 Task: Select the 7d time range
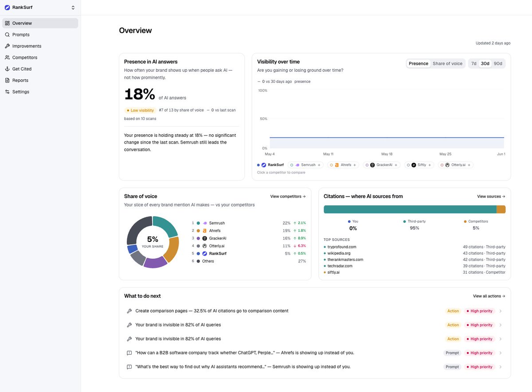pos(474,64)
